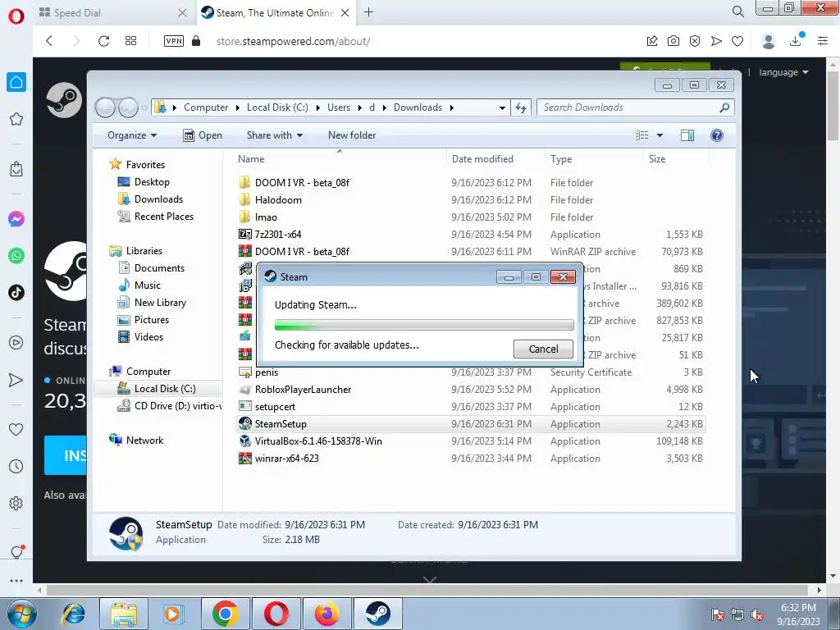
Task: Select winrar-x64-623 file
Action: pyautogui.click(x=286, y=458)
